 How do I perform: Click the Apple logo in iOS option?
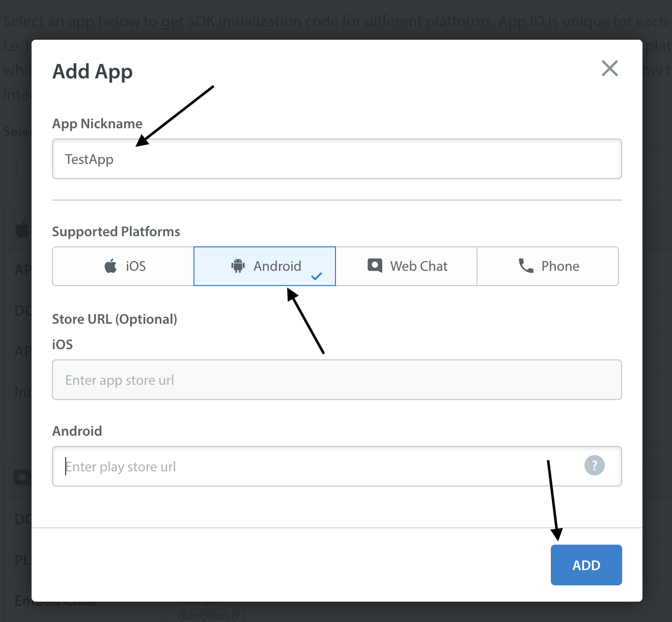coord(110,266)
